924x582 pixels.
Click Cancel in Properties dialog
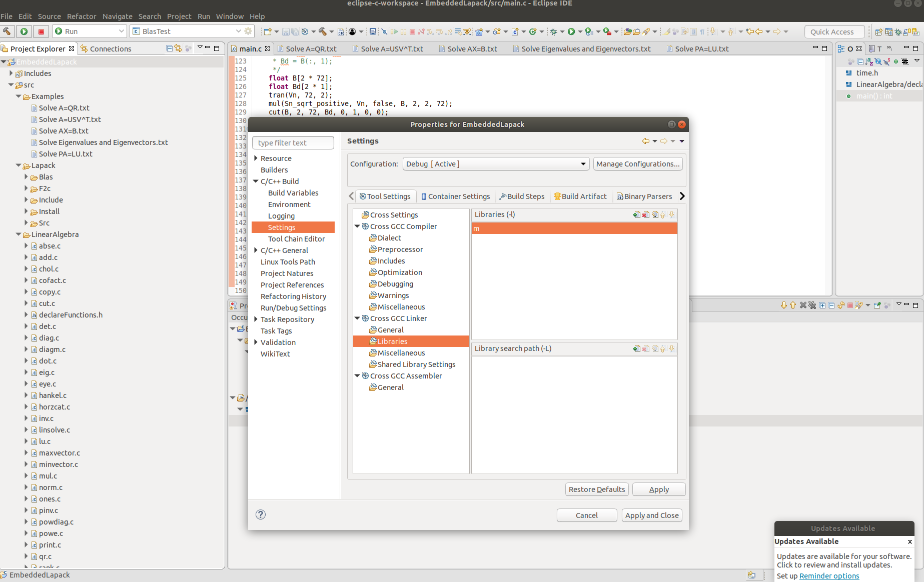point(587,515)
